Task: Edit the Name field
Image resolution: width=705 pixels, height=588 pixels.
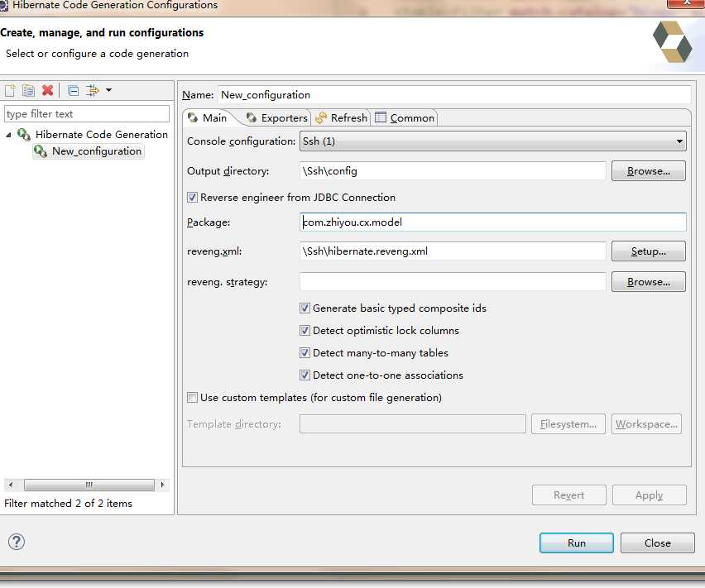Action: coord(454,95)
